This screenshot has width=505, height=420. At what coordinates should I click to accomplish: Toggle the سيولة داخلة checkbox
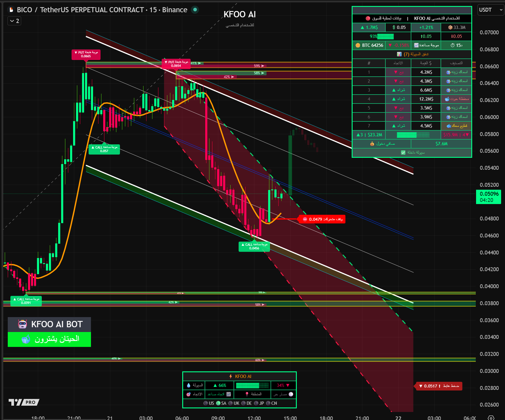pyautogui.click(x=403, y=153)
